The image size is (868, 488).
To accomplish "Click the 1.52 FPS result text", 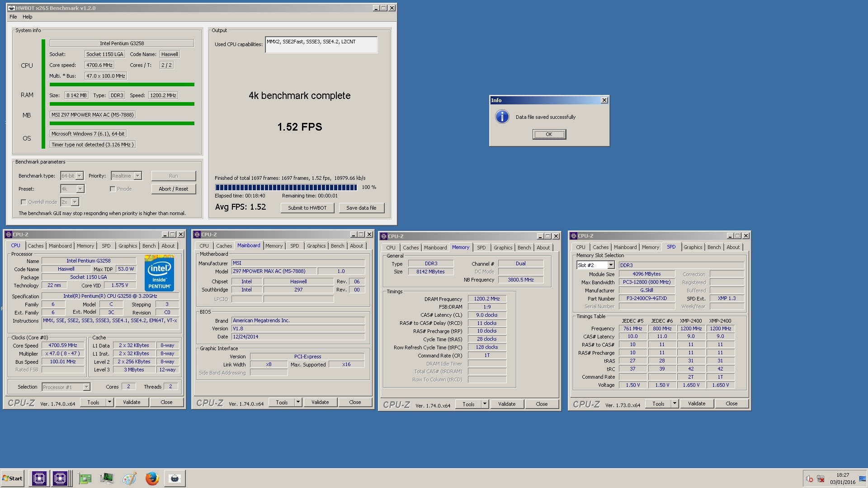I will 300,127.
